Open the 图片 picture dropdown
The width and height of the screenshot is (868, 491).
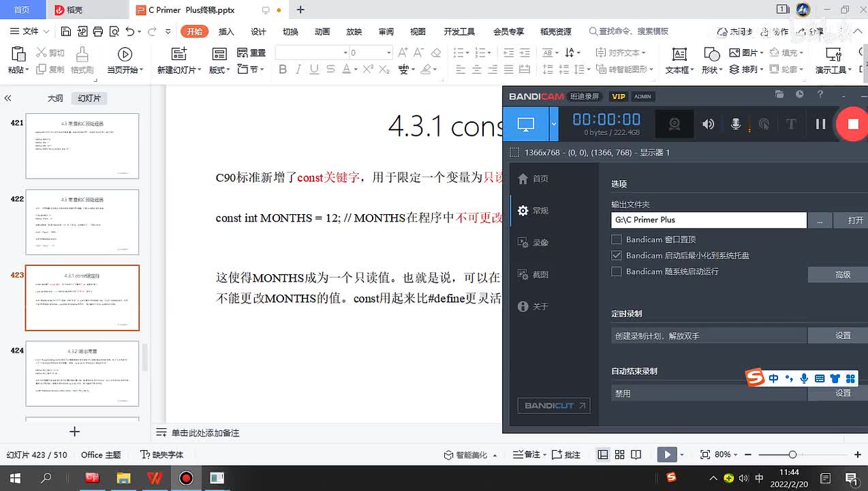click(x=745, y=53)
